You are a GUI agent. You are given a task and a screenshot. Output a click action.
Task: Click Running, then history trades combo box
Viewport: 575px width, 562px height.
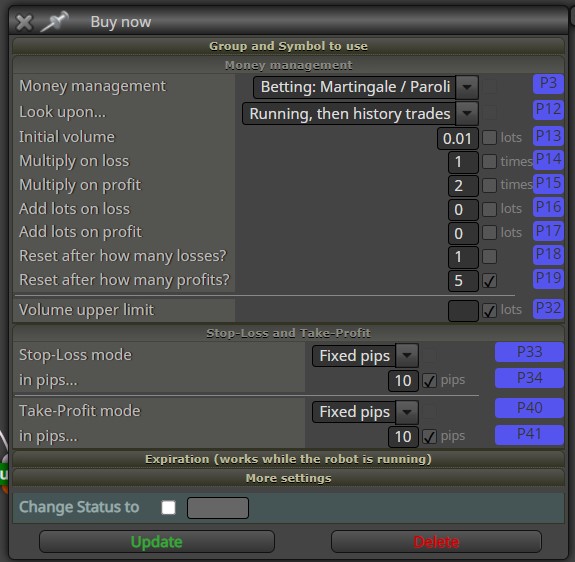point(360,114)
